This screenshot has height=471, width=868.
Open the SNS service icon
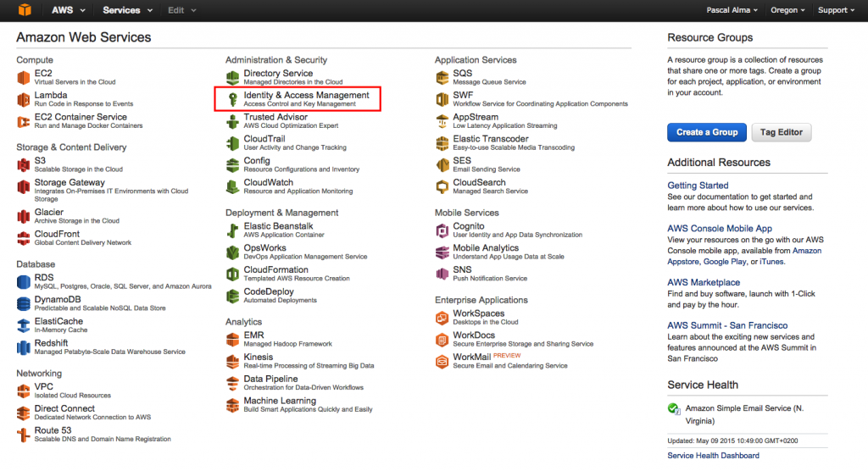pos(442,274)
